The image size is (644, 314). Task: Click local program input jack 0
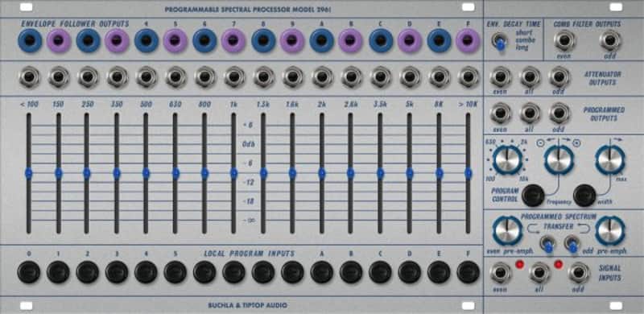point(29,272)
